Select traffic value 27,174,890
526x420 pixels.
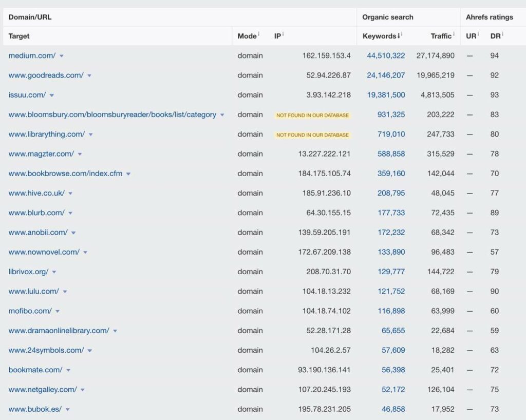(436, 55)
